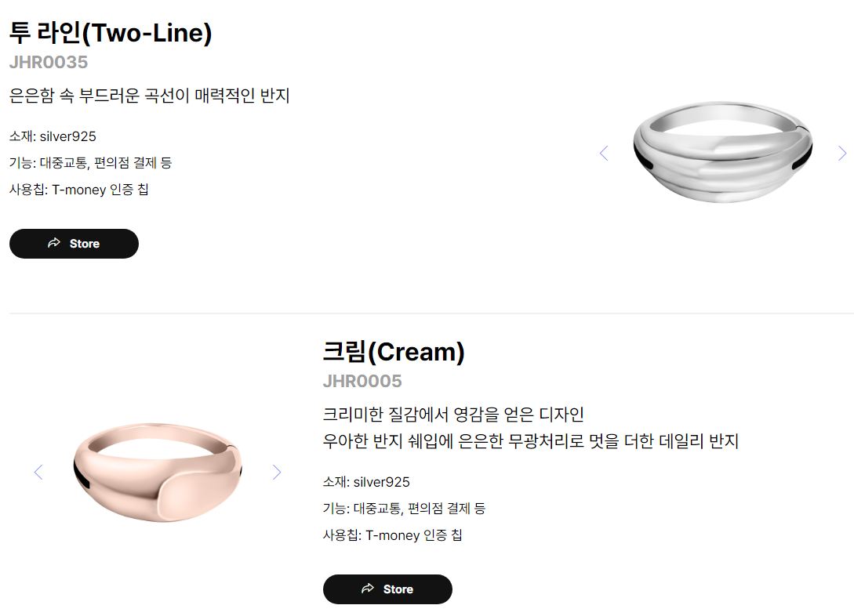Show previous image of the silver Two-Line ring
The height and width of the screenshot is (616, 854).
(x=604, y=154)
